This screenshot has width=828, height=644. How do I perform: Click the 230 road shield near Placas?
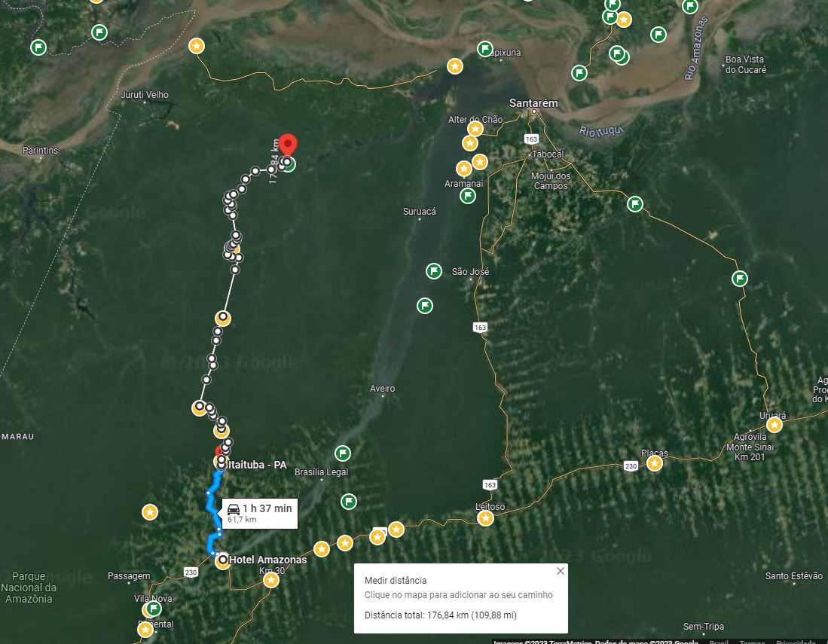(x=631, y=465)
